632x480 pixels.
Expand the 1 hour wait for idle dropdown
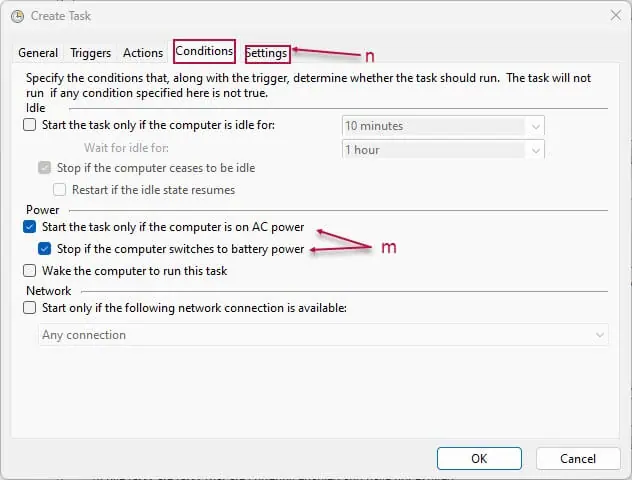point(535,150)
